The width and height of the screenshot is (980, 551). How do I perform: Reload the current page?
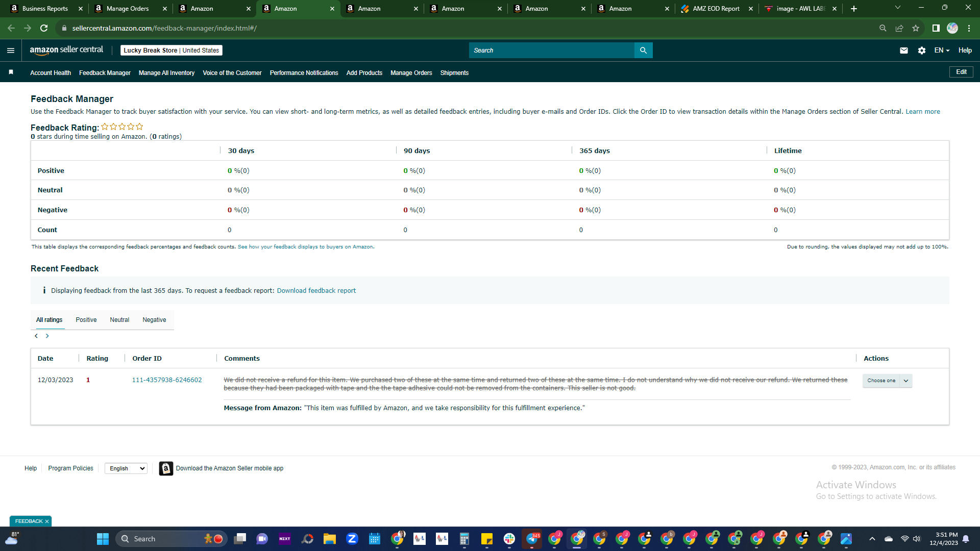[44, 28]
